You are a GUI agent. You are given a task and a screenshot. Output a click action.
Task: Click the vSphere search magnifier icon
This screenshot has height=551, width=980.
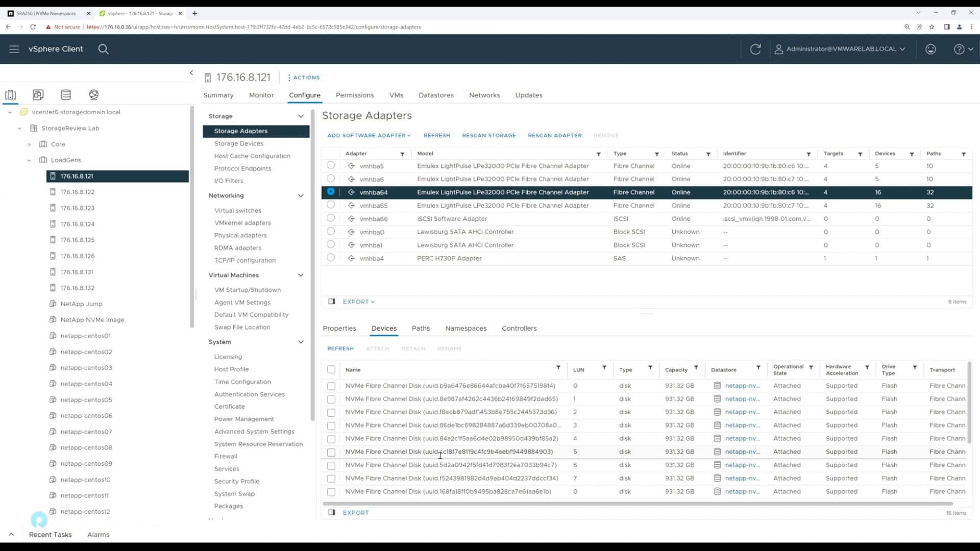click(x=103, y=49)
